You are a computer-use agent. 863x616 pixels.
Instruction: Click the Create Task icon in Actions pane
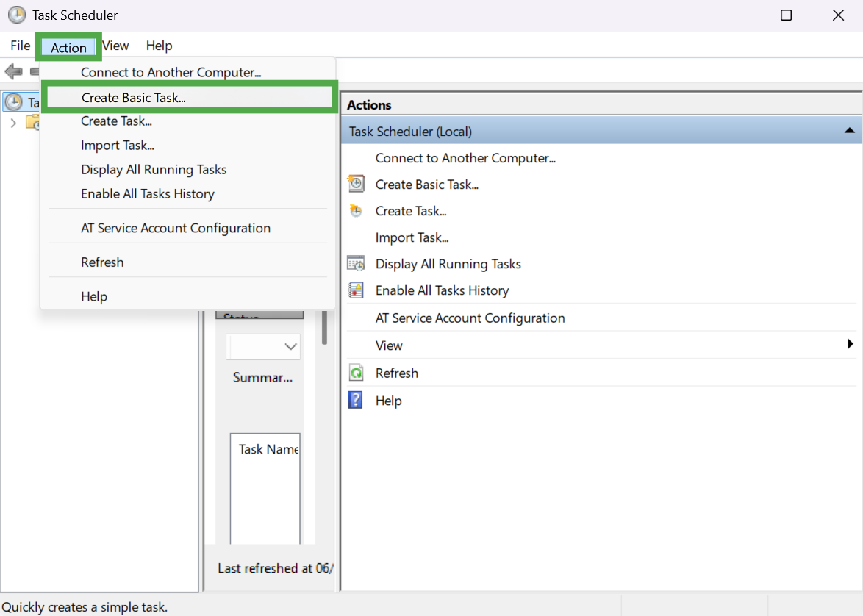tap(356, 210)
